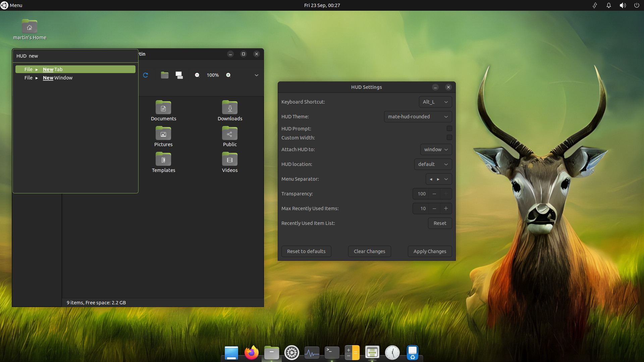Select File New Window menu item
Image resolution: width=644 pixels, height=362 pixels.
pyautogui.click(x=75, y=78)
